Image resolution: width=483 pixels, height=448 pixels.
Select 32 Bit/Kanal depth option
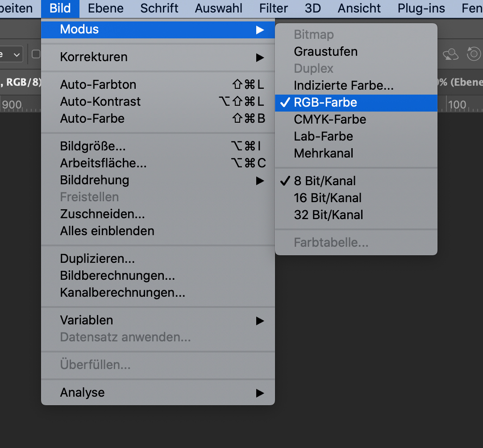coord(328,215)
